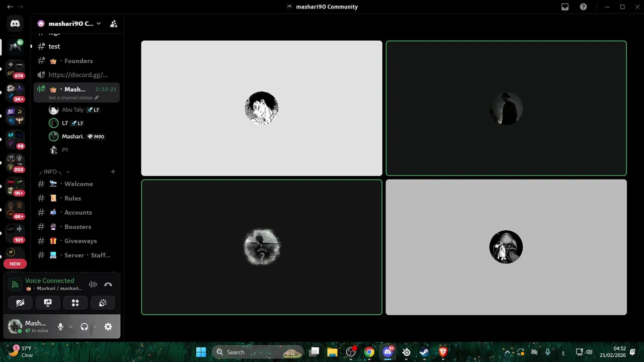This screenshot has width=644, height=362.
Task: Open server folder with 202 badge
Action: [15, 163]
